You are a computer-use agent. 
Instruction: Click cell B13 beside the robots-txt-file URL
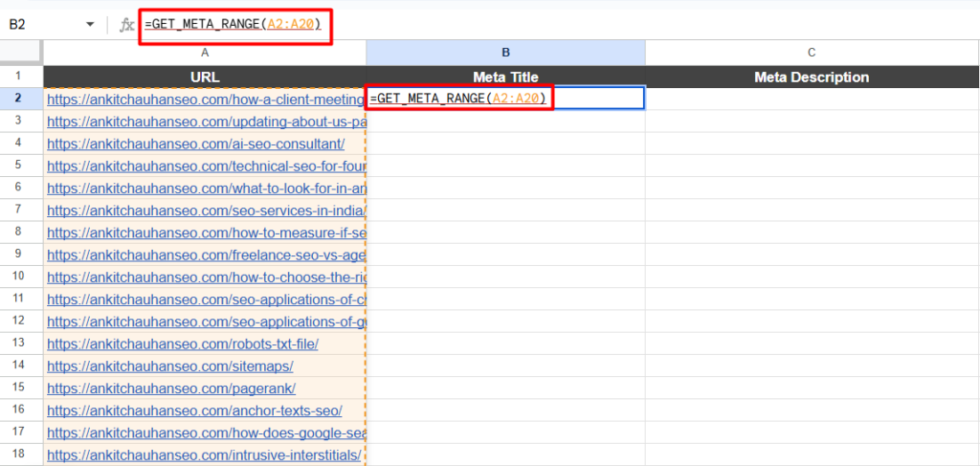(505, 344)
